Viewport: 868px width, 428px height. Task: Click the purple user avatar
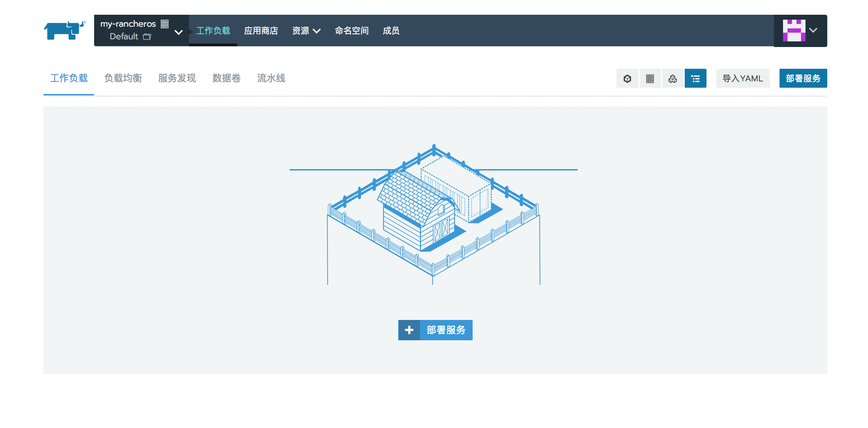(794, 31)
